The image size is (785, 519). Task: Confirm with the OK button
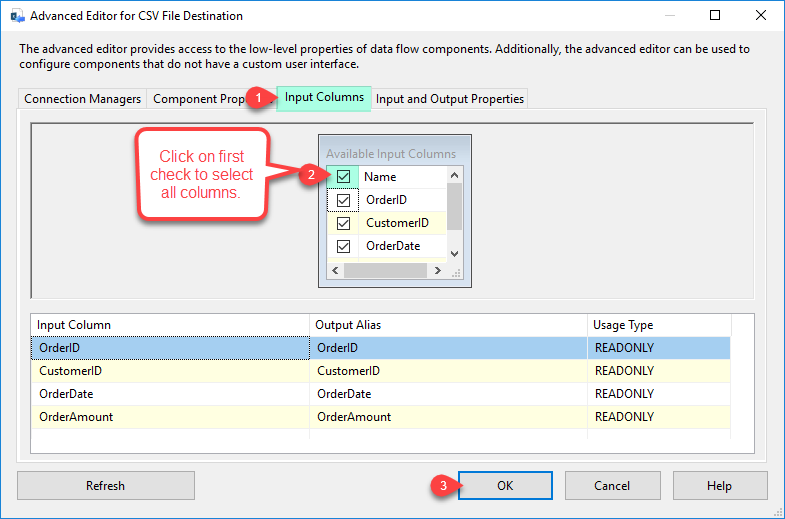point(505,485)
